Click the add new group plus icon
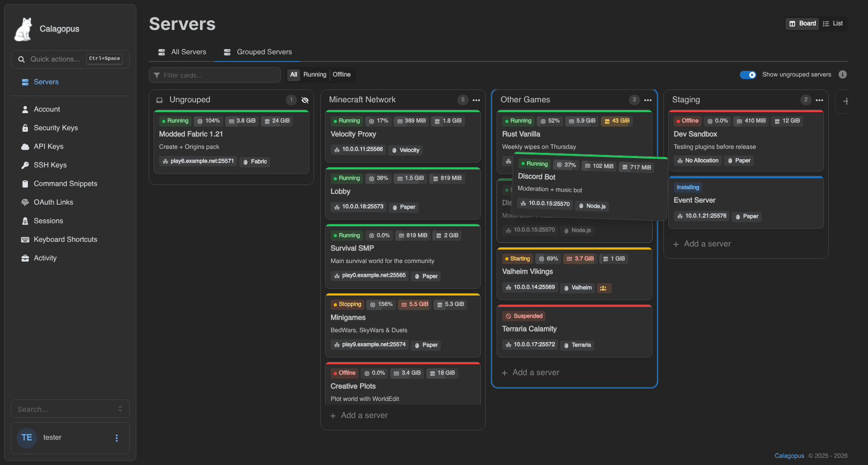This screenshot has width=868, height=465. click(845, 101)
